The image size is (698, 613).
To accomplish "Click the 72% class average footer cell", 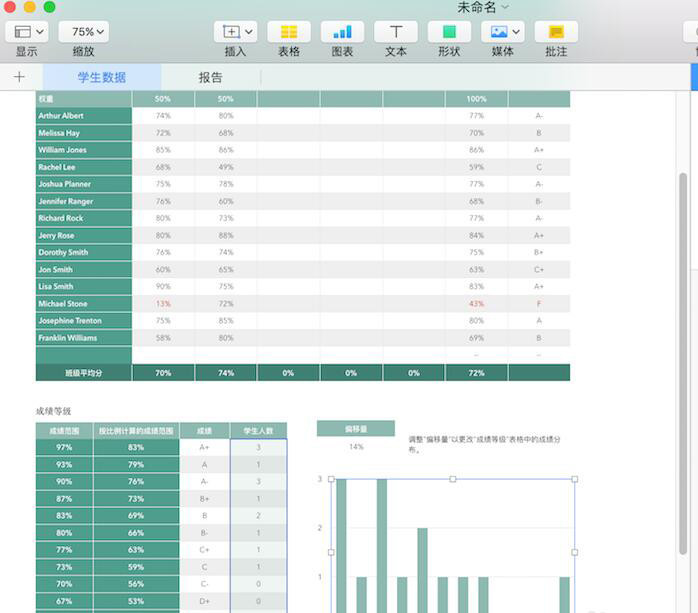I will click(x=476, y=373).
